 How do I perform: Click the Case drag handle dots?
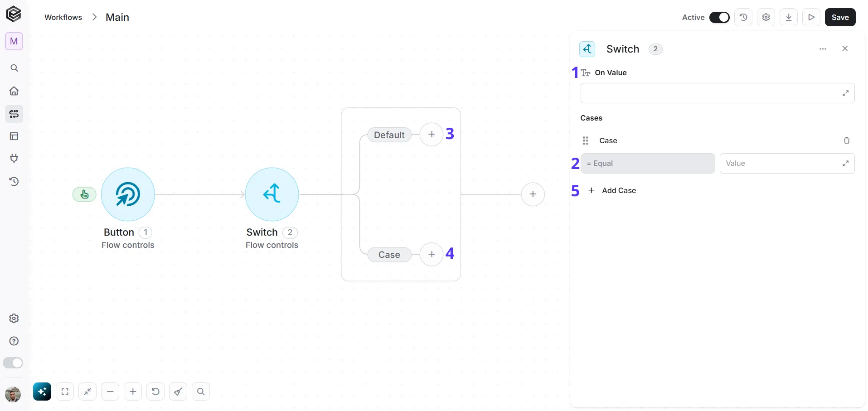[x=585, y=140]
